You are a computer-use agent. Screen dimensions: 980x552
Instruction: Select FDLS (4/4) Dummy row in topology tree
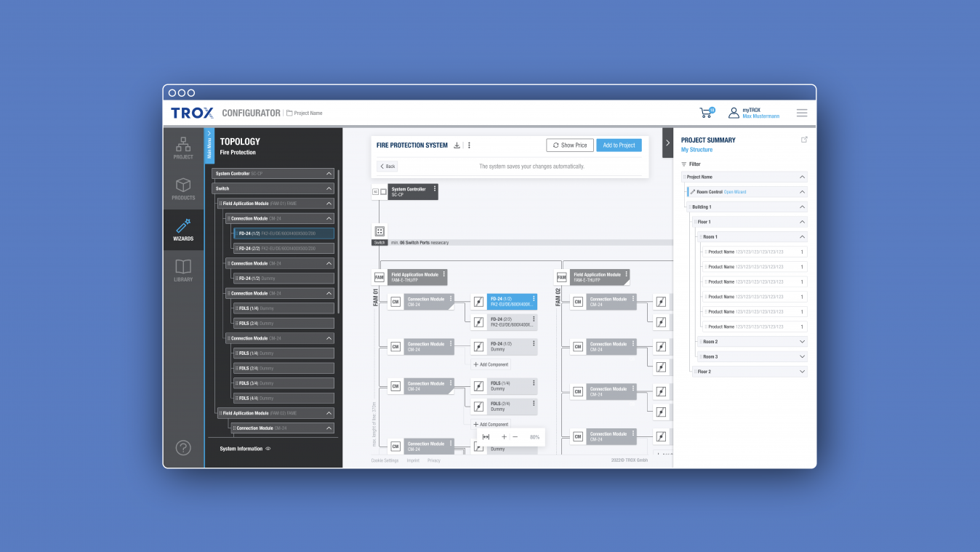click(284, 399)
